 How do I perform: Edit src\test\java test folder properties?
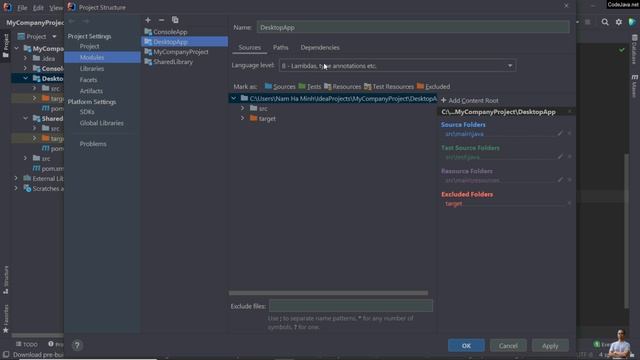(560, 157)
